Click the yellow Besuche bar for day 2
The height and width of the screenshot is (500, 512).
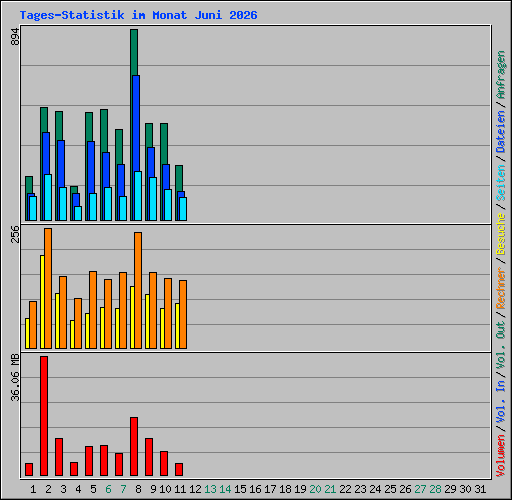pyautogui.click(x=42, y=302)
